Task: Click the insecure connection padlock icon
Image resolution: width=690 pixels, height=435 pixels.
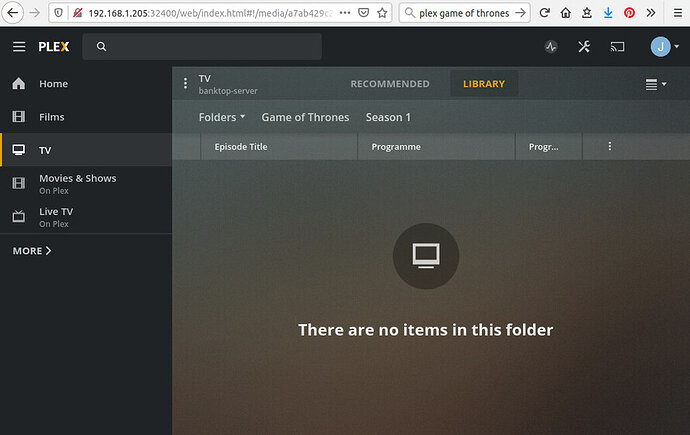Action: (78, 13)
